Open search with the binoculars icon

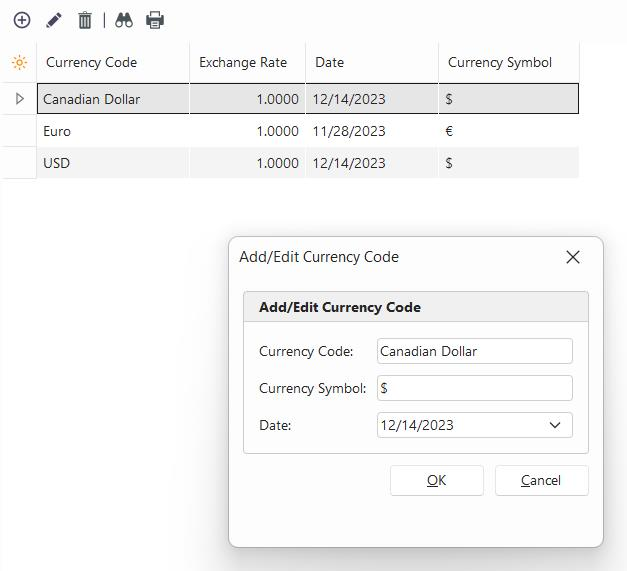click(x=124, y=20)
